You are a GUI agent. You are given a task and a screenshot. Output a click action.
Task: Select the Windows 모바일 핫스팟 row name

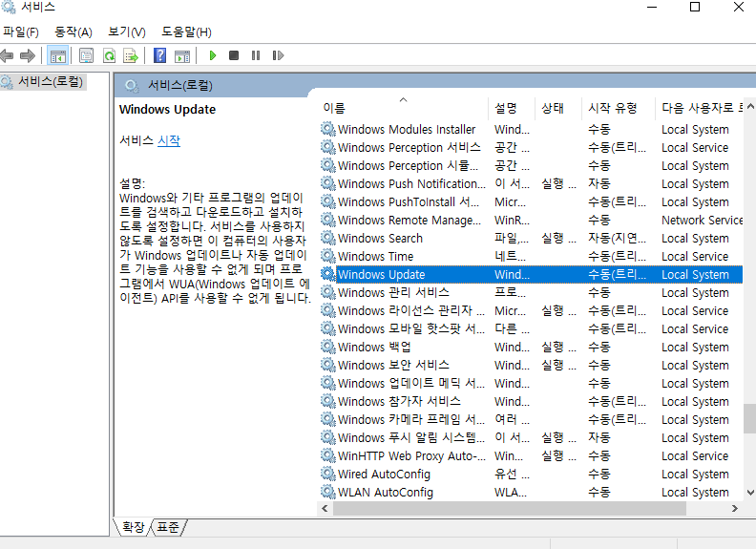[411, 329]
